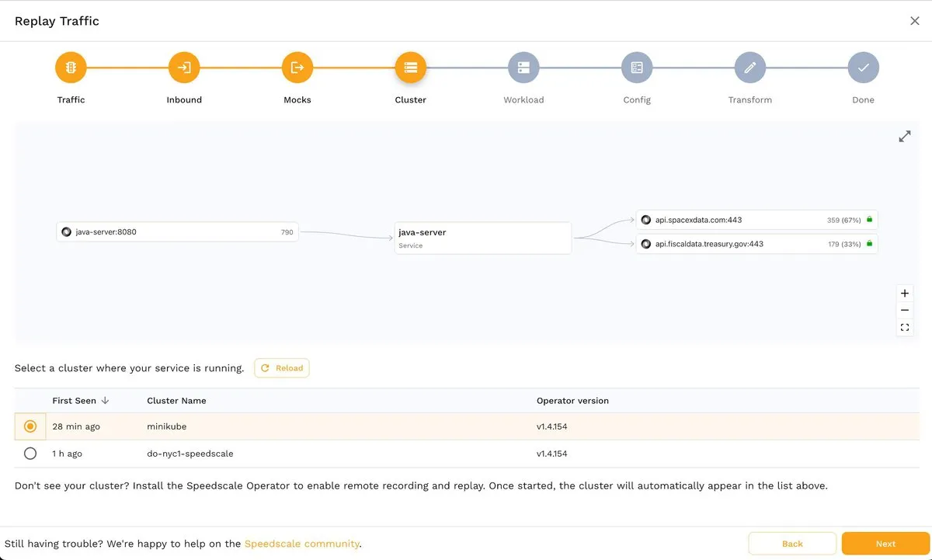Image resolution: width=932 pixels, height=560 pixels.
Task: Reload the cluster list
Action: (x=282, y=368)
